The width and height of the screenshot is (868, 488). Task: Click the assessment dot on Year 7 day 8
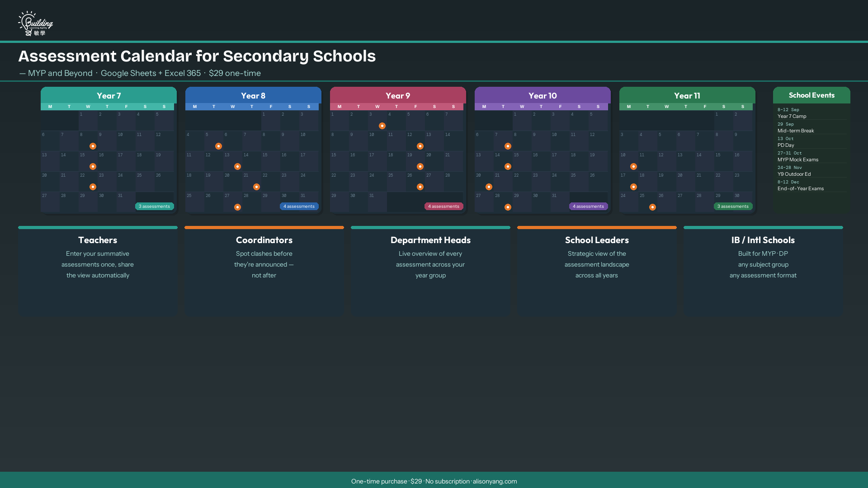[x=93, y=146]
